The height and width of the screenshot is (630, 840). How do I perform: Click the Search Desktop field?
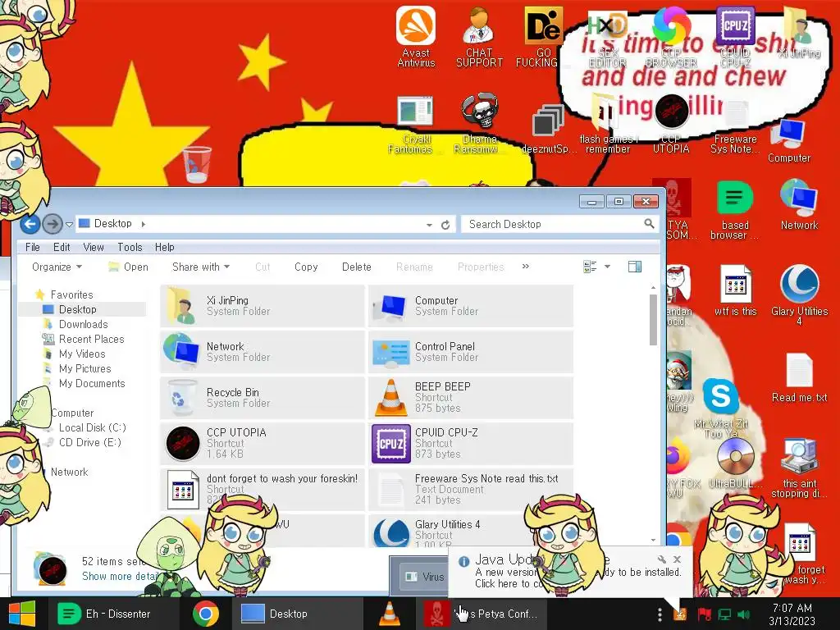[x=559, y=224]
